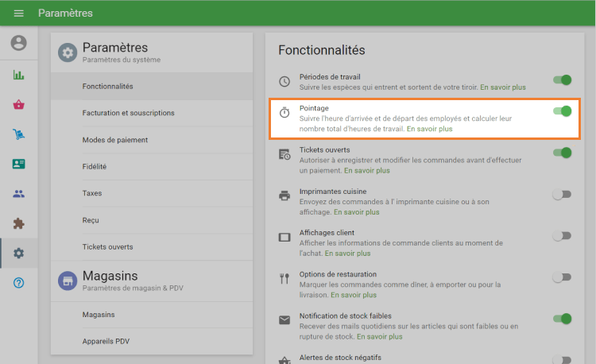The image size is (596, 364).
Task: Click En savoir plus for stock faibles notification
Action: pyautogui.click(x=379, y=337)
